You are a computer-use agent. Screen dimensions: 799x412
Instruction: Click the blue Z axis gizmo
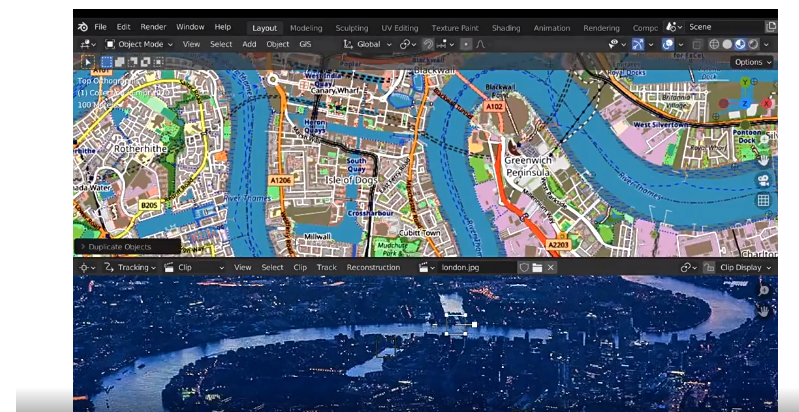744,104
